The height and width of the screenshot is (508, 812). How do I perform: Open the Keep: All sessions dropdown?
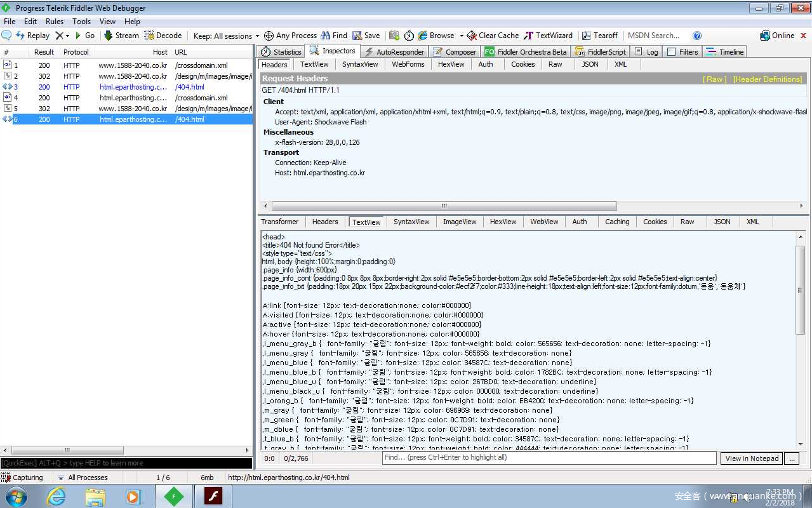coord(226,36)
